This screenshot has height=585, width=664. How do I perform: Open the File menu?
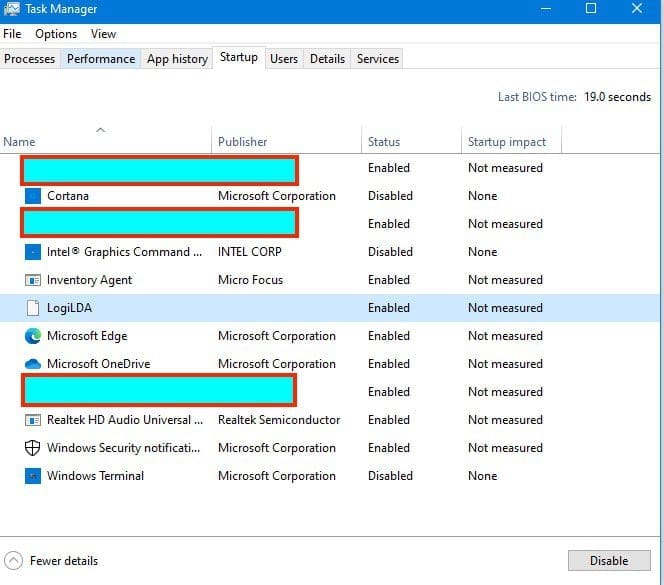tap(12, 34)
